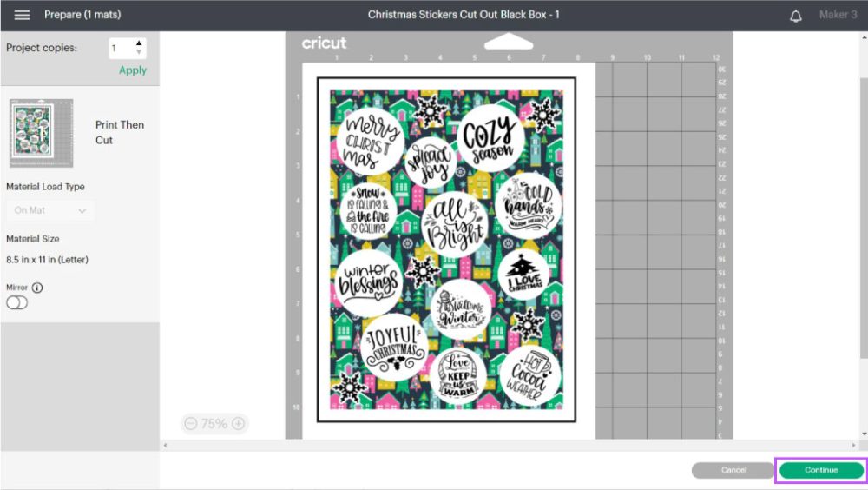
Task: Open notifications bell
Action: click(795, 16)
